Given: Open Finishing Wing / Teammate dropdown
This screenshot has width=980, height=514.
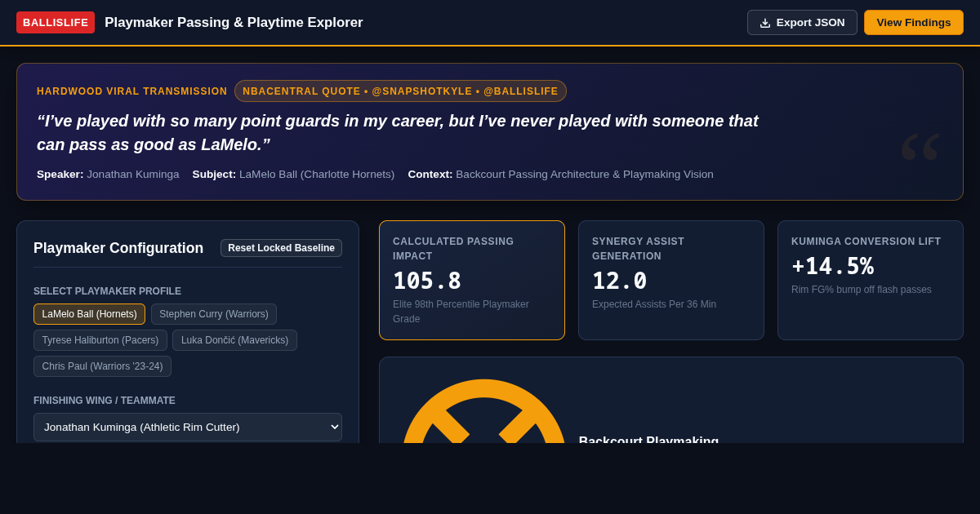Looking at the screenshot, I should click(188, 427).
